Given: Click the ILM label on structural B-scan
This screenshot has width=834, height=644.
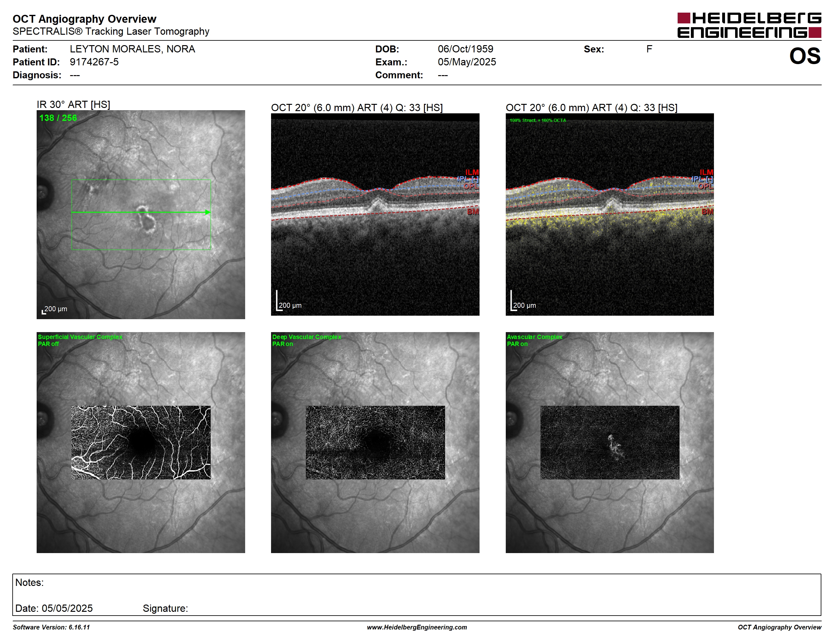Looking at the screenshot, I should 472,172.
